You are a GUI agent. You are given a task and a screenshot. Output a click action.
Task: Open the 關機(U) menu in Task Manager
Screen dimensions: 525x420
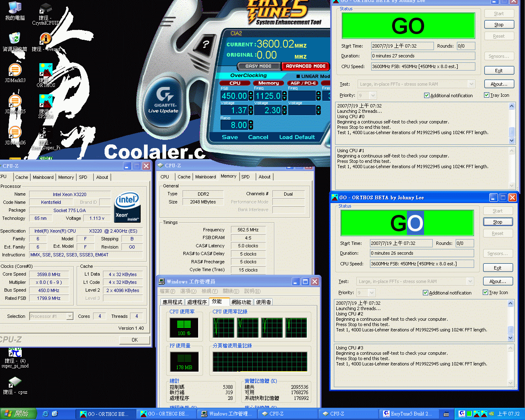tap(231, 291)
